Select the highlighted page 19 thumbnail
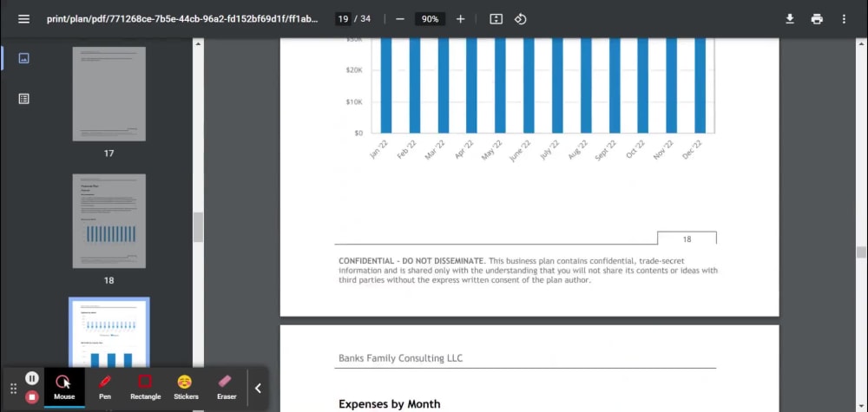The width and height of the screenshot is (868, 412). click(109, 332)
